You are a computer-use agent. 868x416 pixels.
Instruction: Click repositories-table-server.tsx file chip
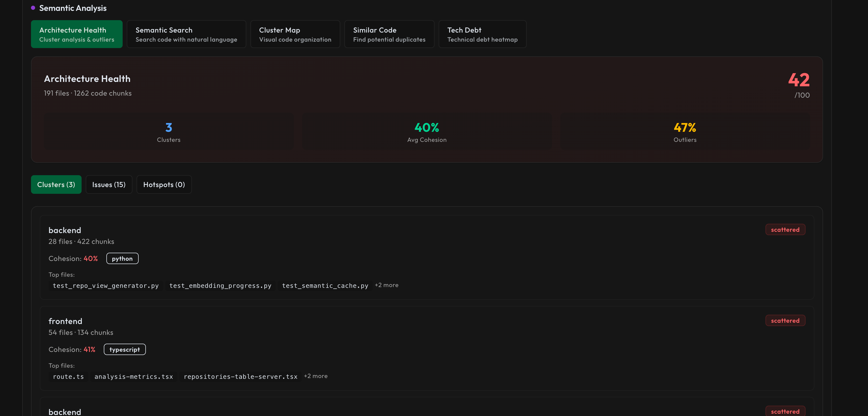240,376
